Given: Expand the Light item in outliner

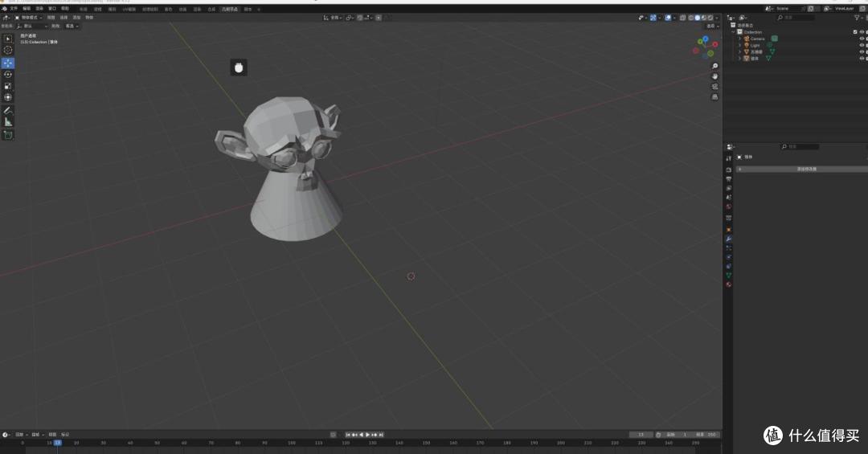Looking at the screenshot, I should click(739, 45).
